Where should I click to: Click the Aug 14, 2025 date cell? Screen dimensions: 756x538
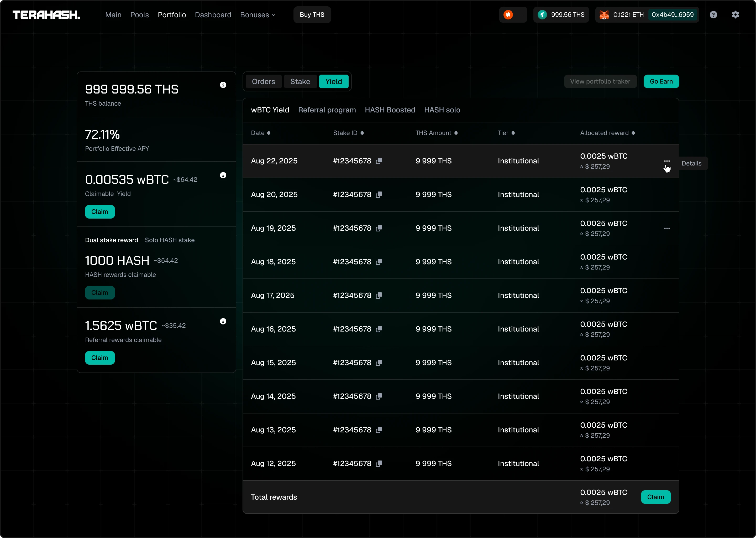click(x=273, y=397)
